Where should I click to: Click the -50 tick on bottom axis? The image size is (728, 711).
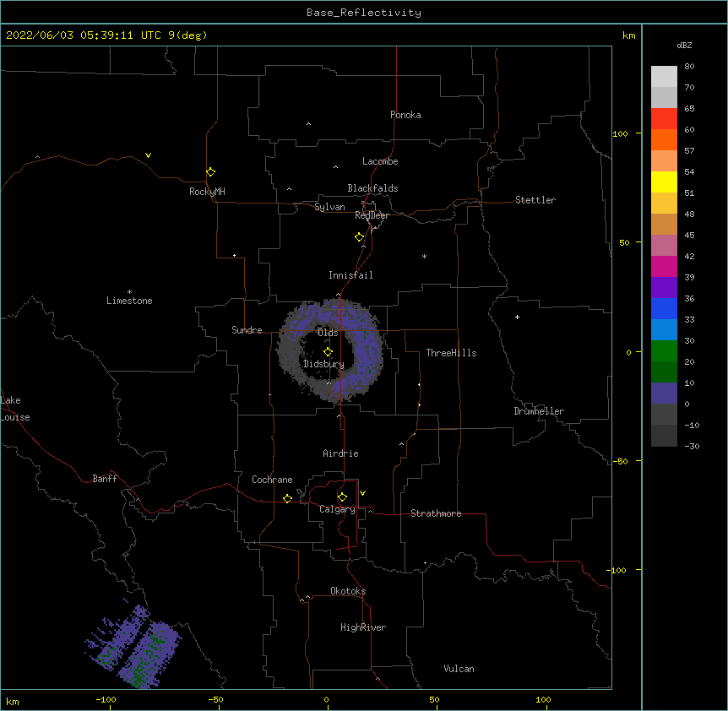(x=215, y=699)
